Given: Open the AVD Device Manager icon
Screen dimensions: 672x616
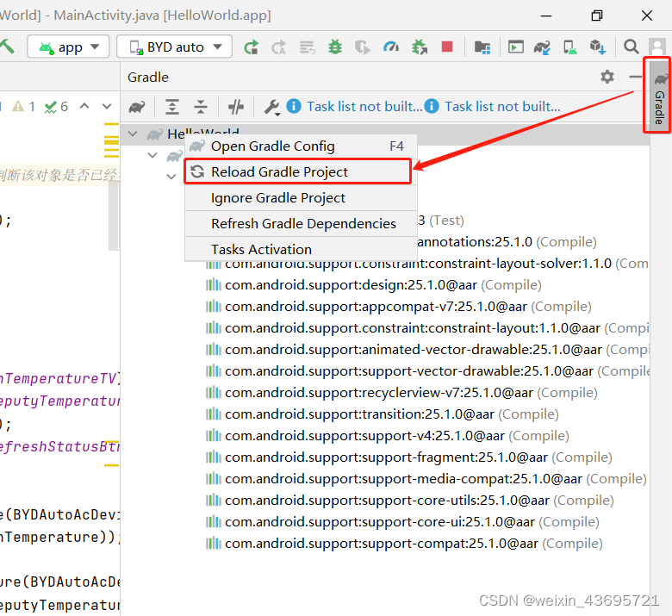Looking at the screenshot, I should (570, 47).
